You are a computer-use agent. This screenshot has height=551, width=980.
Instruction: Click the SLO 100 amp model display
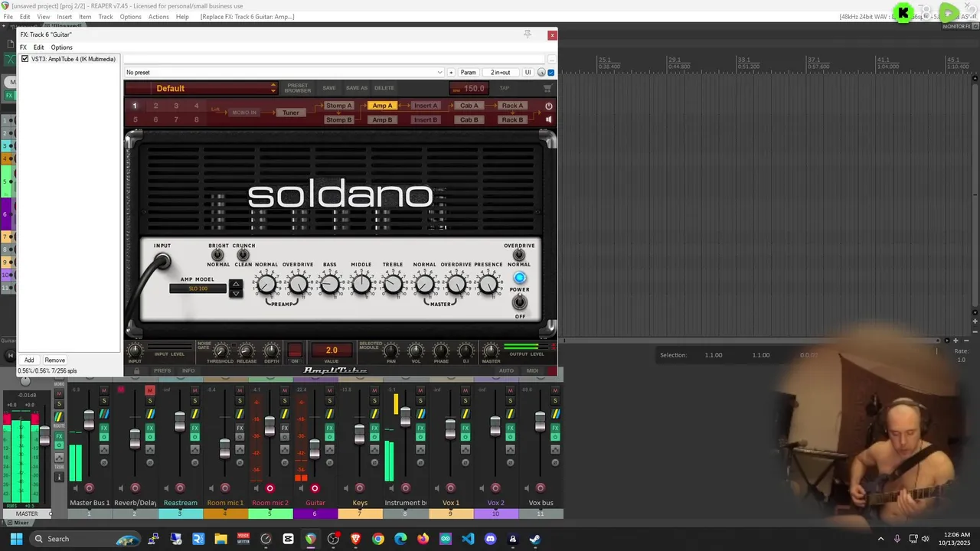(198, 289)
